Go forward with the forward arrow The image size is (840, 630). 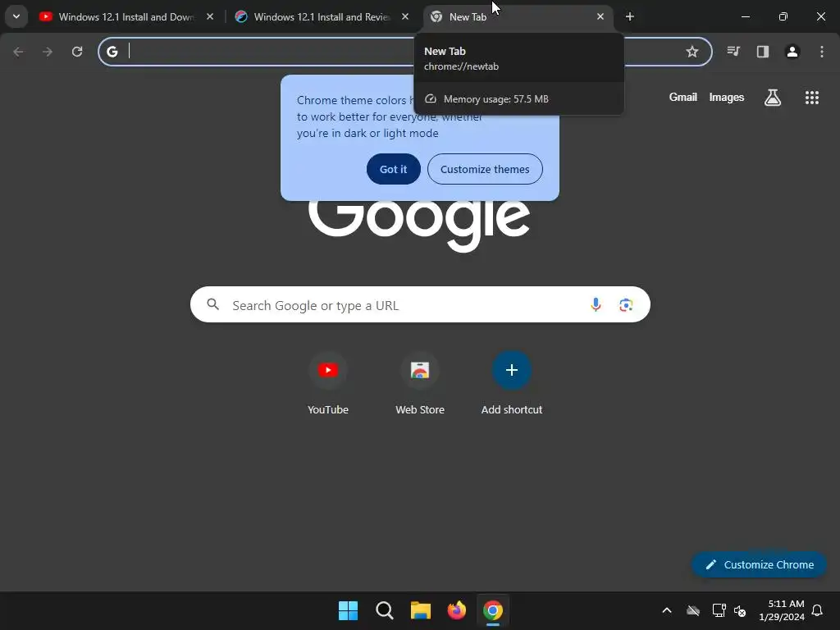[x=48, y=52]
